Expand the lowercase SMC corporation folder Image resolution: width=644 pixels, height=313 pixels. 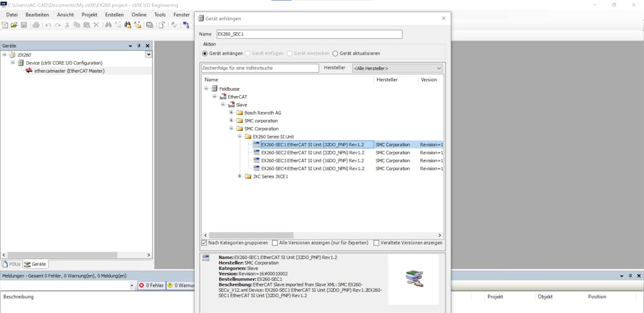(231, 120)
